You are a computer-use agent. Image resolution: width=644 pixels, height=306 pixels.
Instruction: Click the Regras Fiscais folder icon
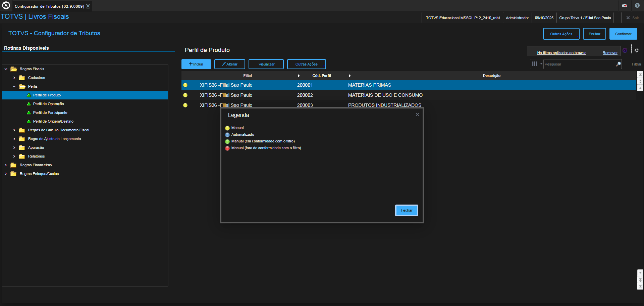[14, 69]
